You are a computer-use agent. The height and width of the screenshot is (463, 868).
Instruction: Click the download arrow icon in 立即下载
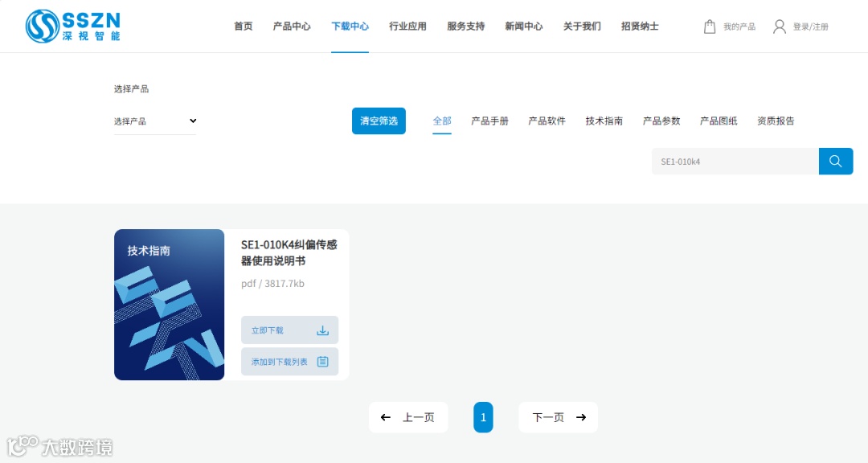pos(323,330)
